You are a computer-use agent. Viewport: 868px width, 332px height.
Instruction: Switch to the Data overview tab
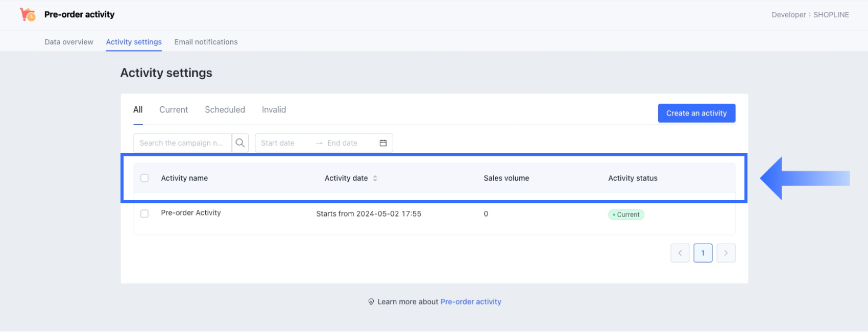pyautogui.click(x=69, y=42)
